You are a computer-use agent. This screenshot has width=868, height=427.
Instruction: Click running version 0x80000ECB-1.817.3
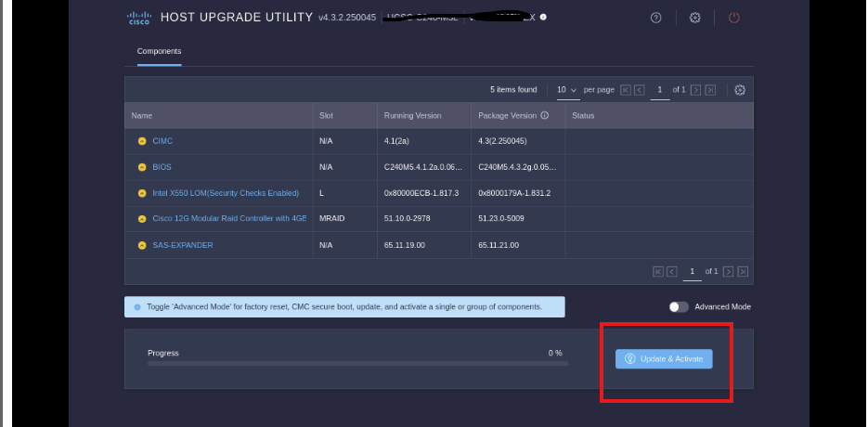[421, 193]
